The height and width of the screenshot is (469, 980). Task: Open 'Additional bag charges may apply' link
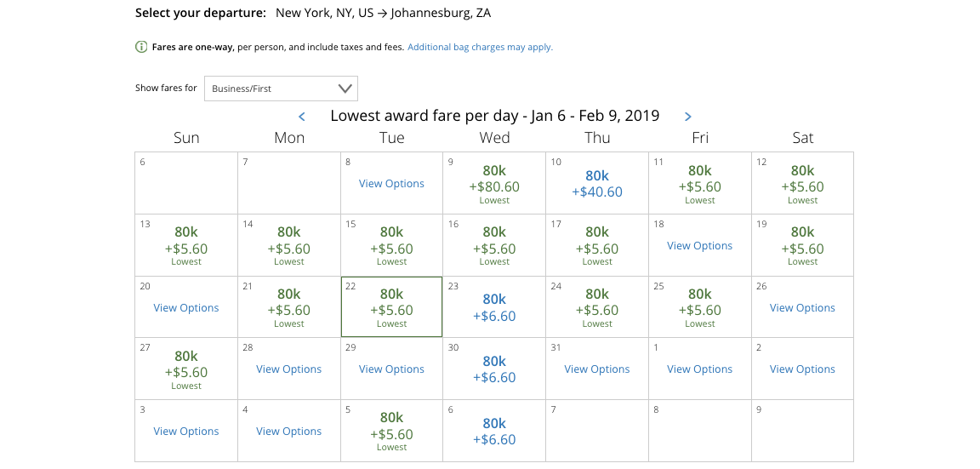coord(480,48)
